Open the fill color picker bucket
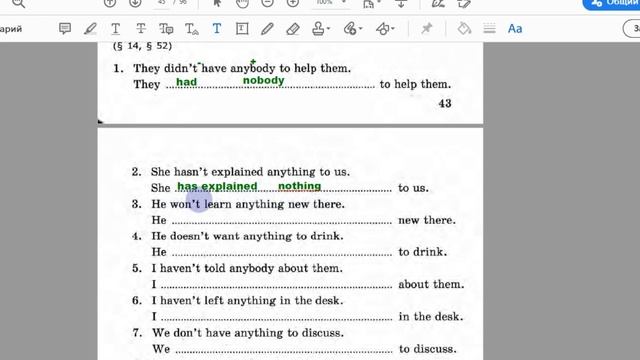Image resolution: width=640 pixels, height=360 pixels. [x=464, y=29]
